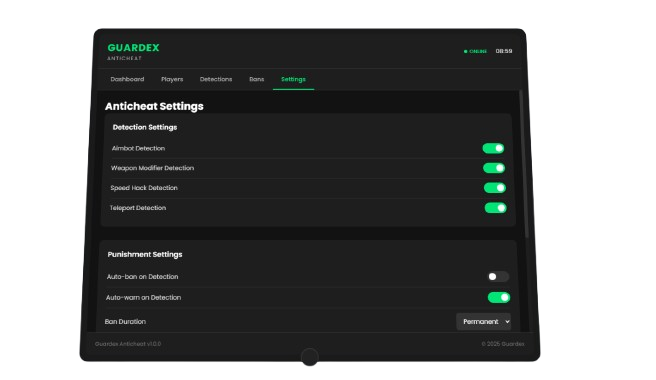Click the Detection Settings header
This screenshot has width=656, height=380.
(x=145, y=127)
